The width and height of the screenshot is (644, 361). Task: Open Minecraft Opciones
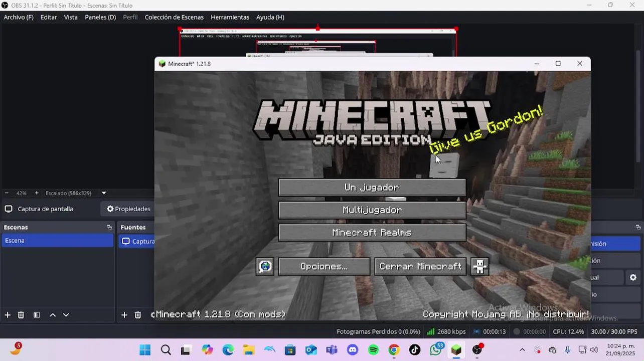pos(324,266)
